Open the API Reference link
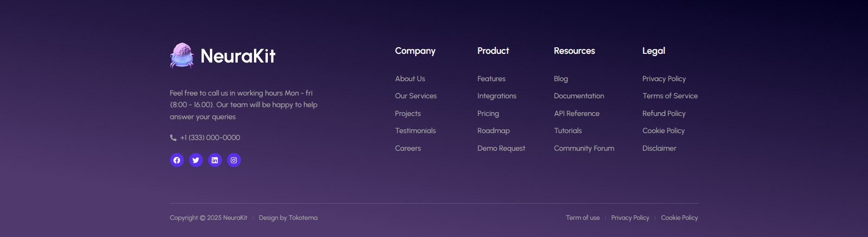The image size is (868, 237). point(577,114)
